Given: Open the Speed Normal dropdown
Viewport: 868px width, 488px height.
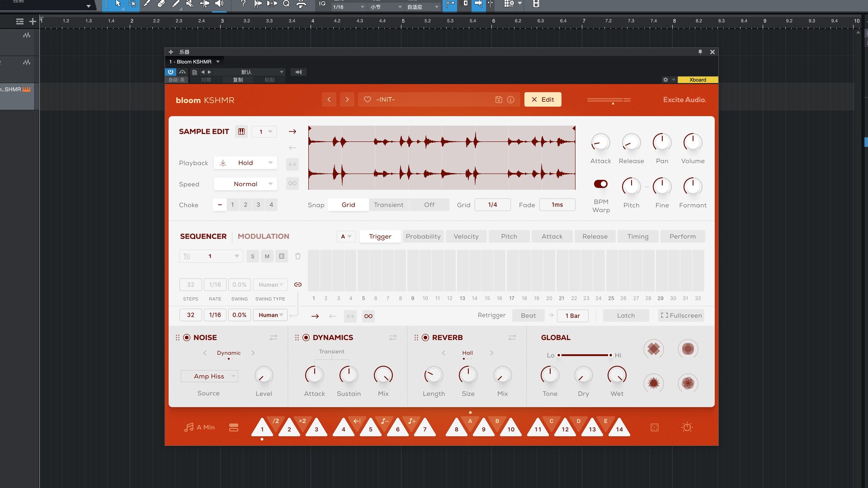Looking at the screenshot, I should (x=245, y=184).
